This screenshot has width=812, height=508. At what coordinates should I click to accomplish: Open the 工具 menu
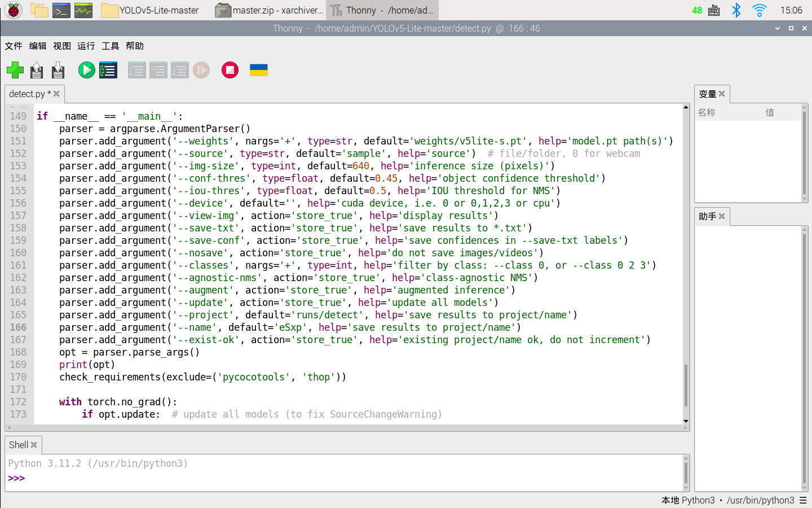[x=111, y=46]
